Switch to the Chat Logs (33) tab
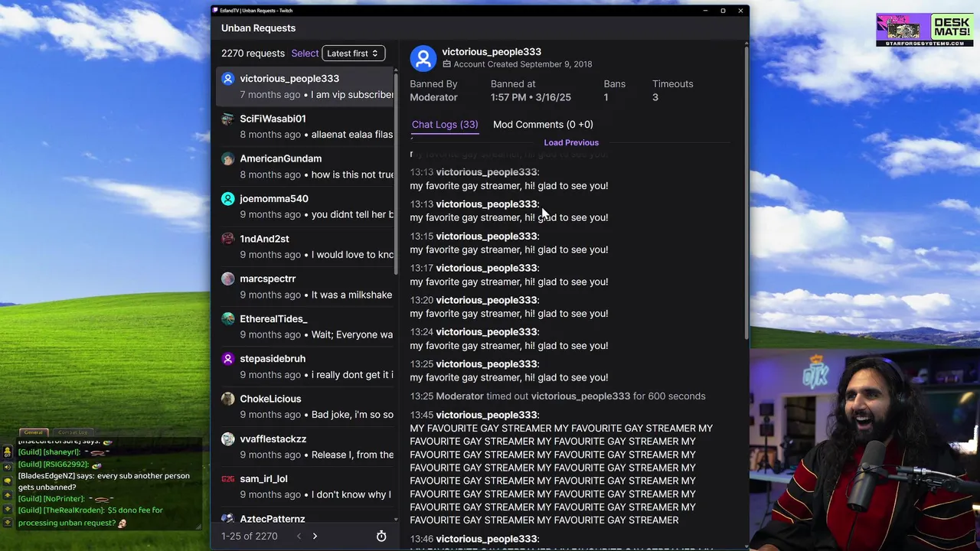The image size is (980, 551). click(445, 124)
